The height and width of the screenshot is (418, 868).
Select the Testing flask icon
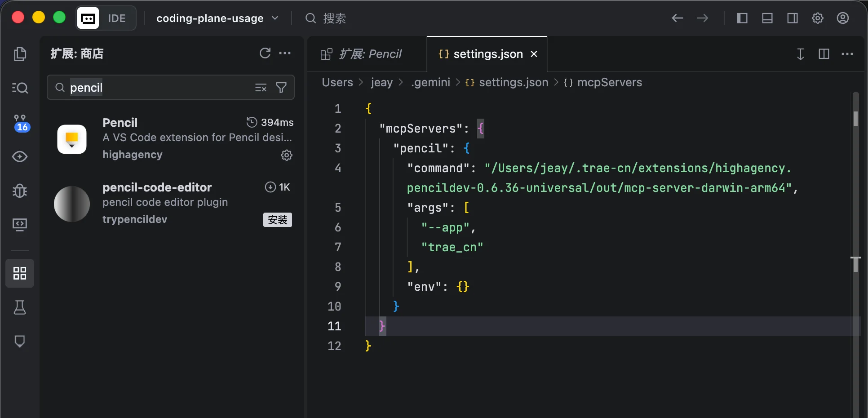coord(20,307)
